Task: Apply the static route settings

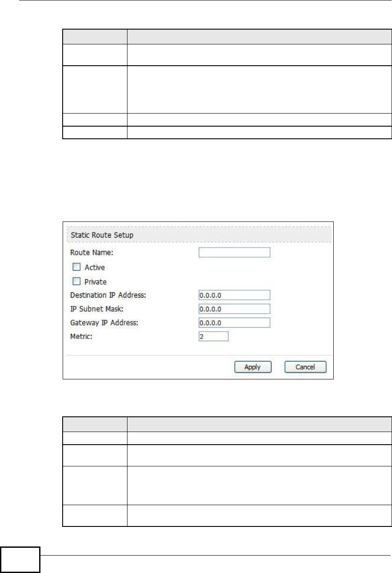Action: pyautogui.click(x=253, y=367)
